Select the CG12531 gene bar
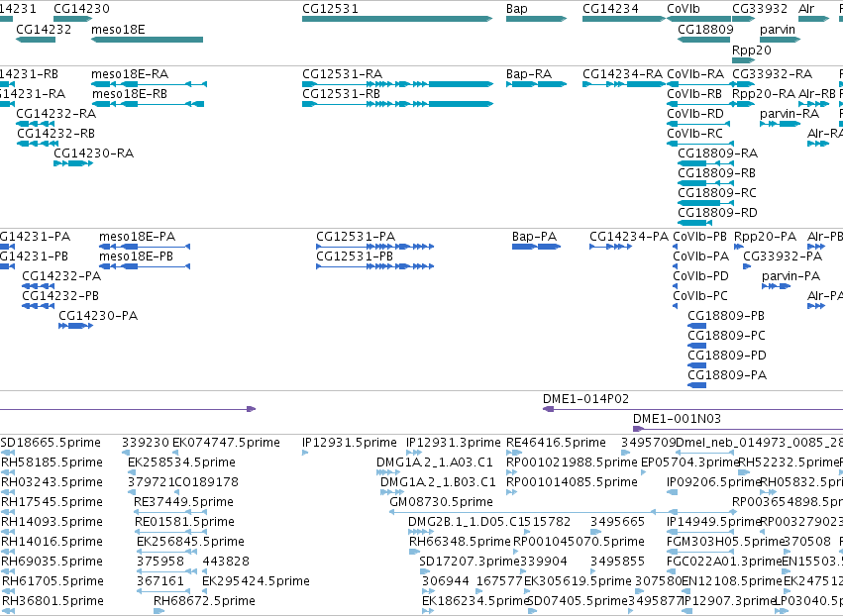This screenshot has width=843, height=616. click(397, 20)
